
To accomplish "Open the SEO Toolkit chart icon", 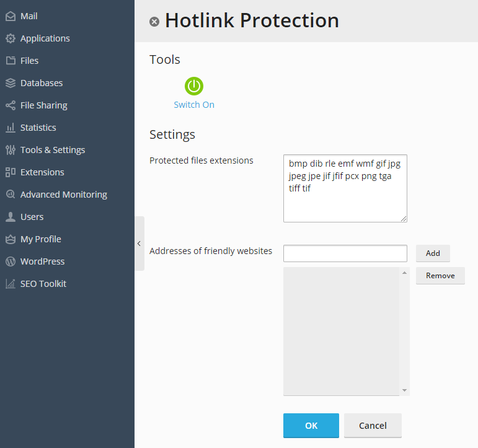I will (11, 284).
